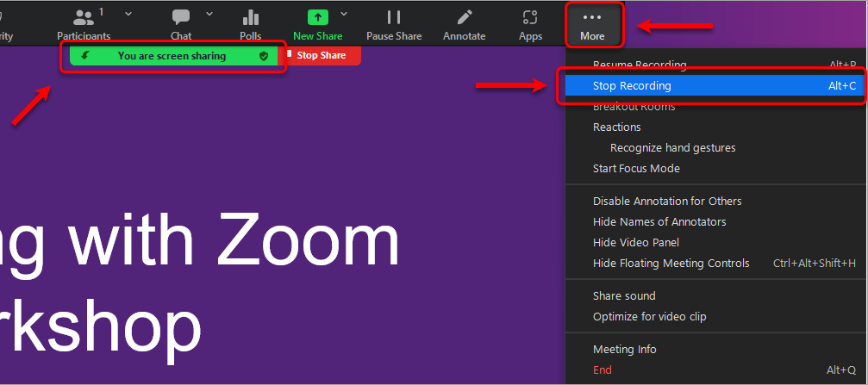Image resolution: width=868 pixels, height=385 pixels.
Task: Click the sharing status lightning-arrow icon
Action: click(84, 55)
